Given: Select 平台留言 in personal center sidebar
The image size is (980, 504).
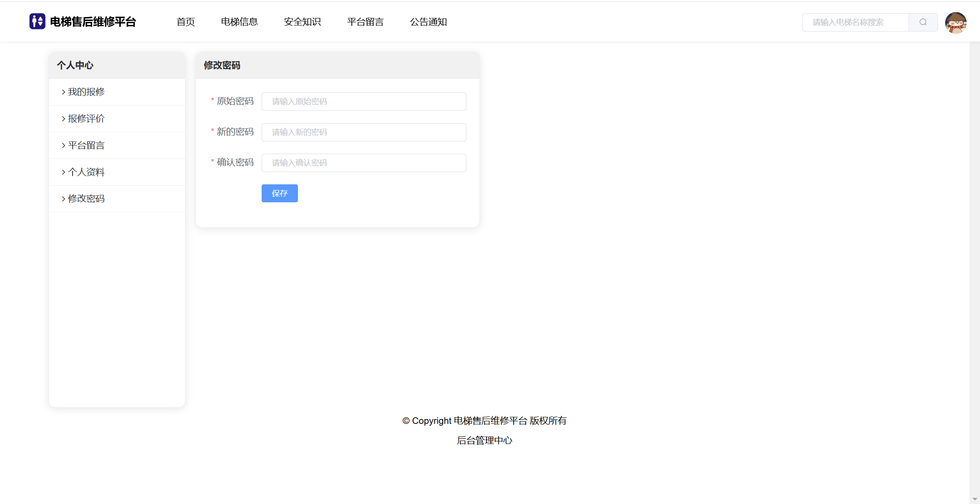Looking at the screenshot, I should tap(86, 145).
